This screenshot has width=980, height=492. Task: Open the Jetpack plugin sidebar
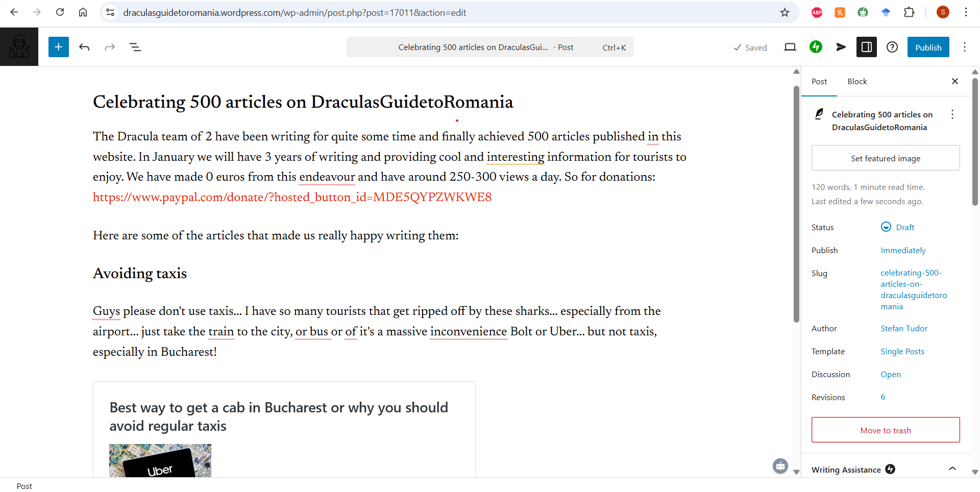[816, 47]
